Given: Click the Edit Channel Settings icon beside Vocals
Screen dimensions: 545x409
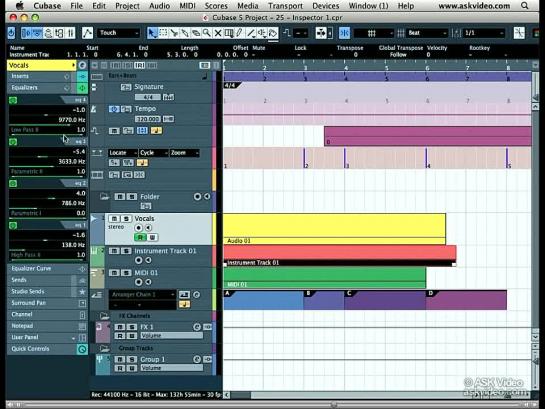Looking at the screenshot, I should (x=82, y=65).
